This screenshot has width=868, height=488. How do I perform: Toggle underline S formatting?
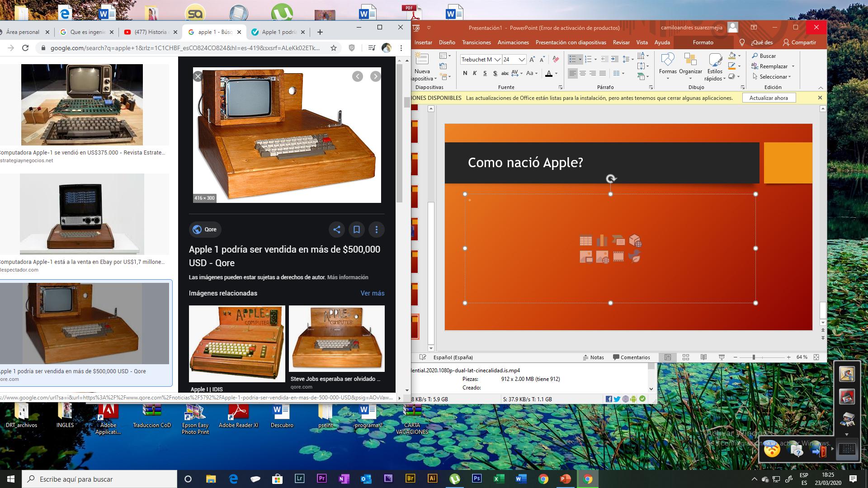click(485, 73)
